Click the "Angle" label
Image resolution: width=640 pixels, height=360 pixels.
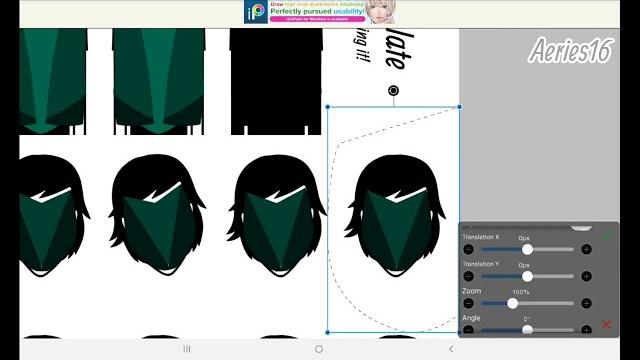[471, 318]
